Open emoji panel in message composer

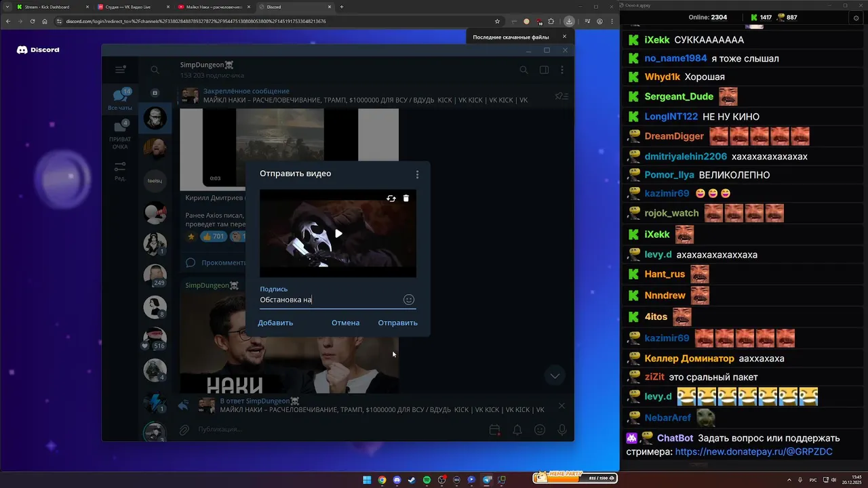[540, 430]
